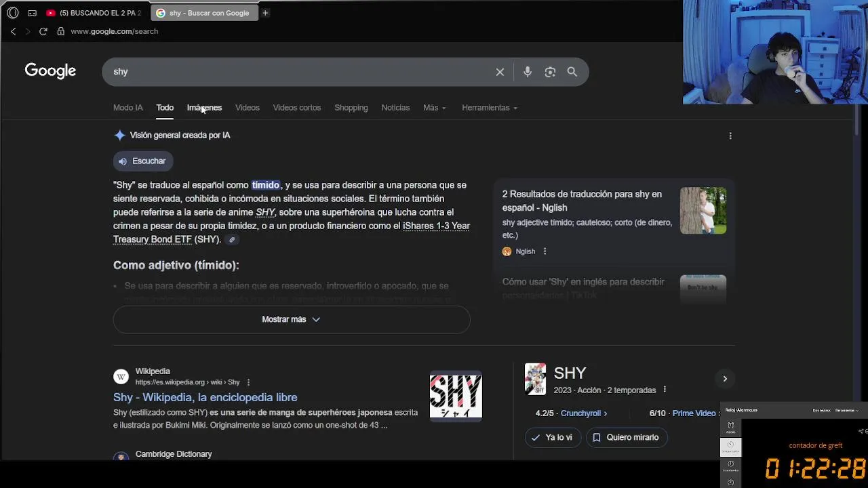Select the Todo results tab
The height and width of the screenshot is (488, 868).
click(x=165, y=108)
